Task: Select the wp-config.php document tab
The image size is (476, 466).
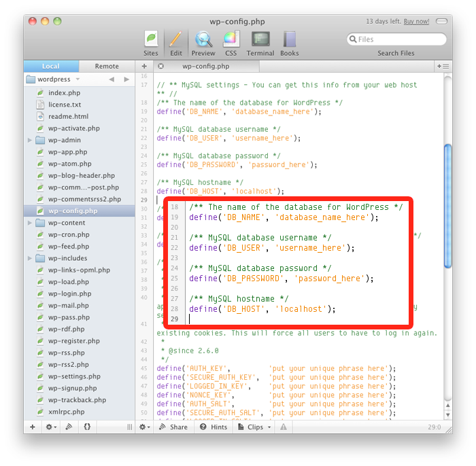Action: coord(204,67)
